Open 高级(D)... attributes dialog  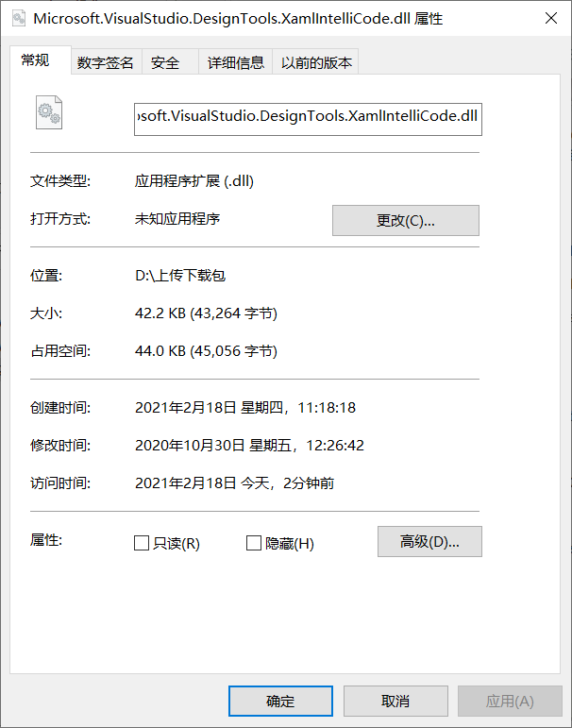click(429, 541)
